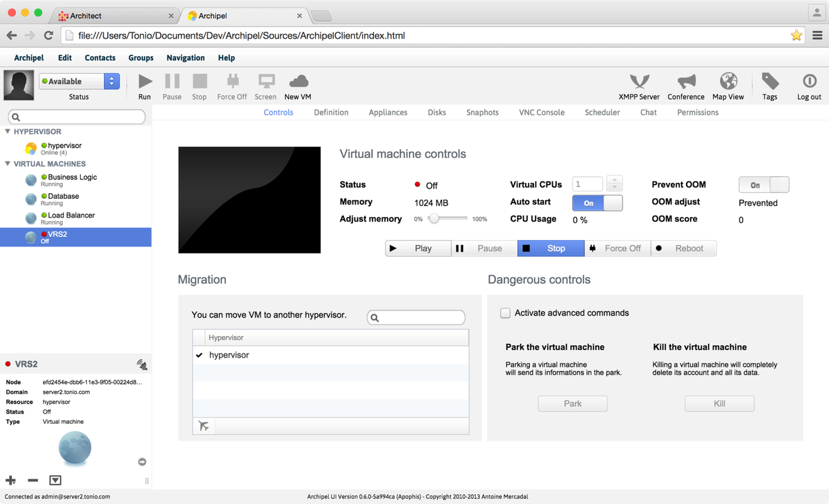Click the Park button

tap(573, 404)
